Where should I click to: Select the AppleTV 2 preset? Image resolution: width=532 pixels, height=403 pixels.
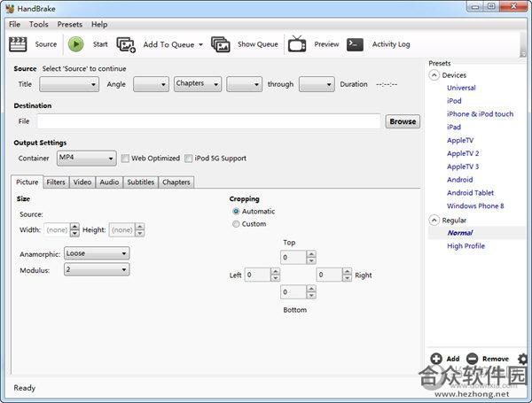coord(463,153)
